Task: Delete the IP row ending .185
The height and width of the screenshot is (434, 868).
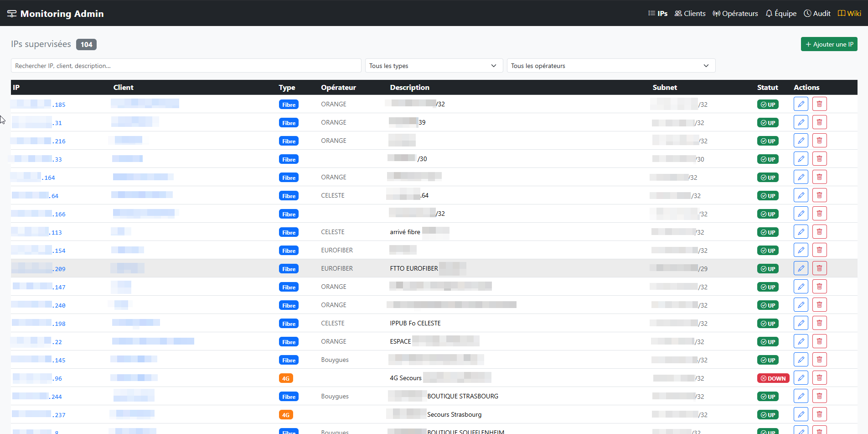Action: pos(819,104)
